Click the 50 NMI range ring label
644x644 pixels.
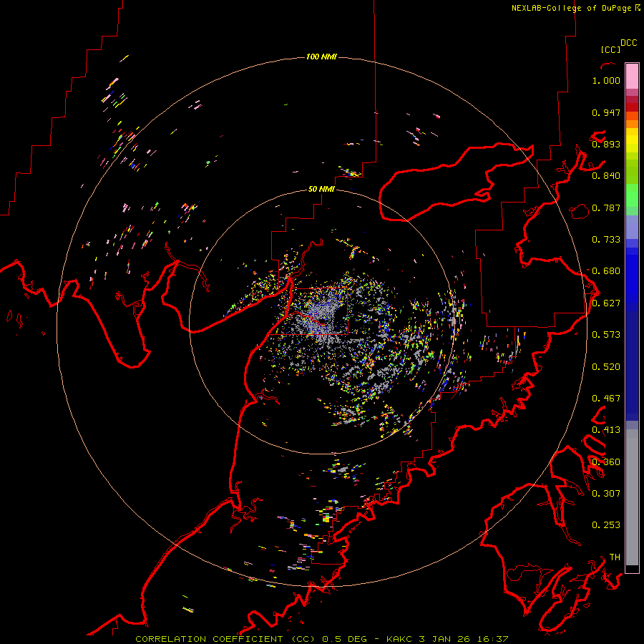[321, 190]
